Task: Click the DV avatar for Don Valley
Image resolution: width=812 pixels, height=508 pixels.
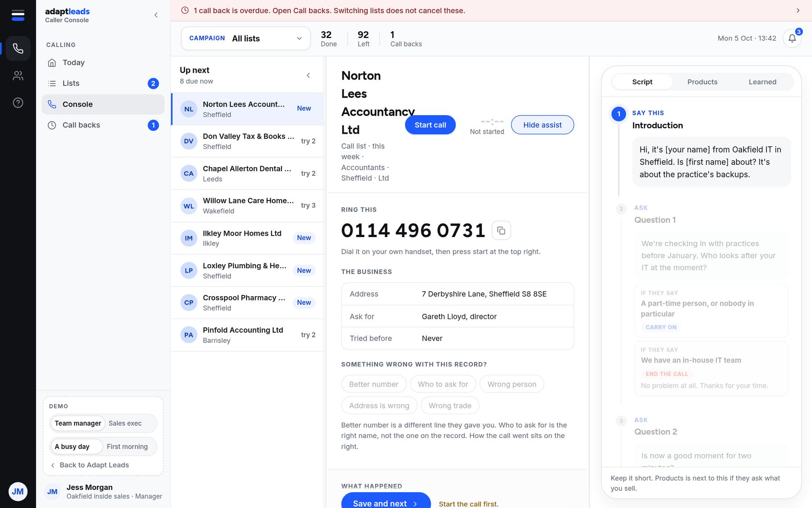Action: [x=189, y=141]
